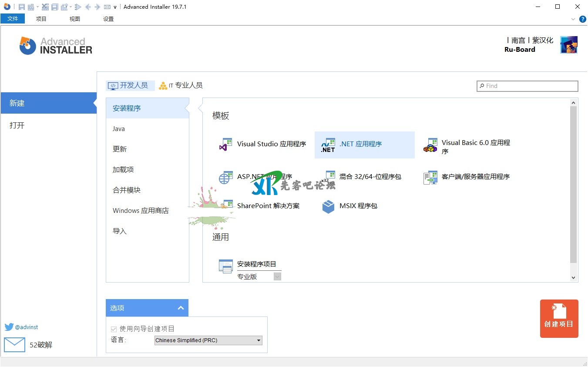This screenshot has width=588, height=367.
Task: Choose the MSIX 程序包 template icon
Action: (328, 206)
